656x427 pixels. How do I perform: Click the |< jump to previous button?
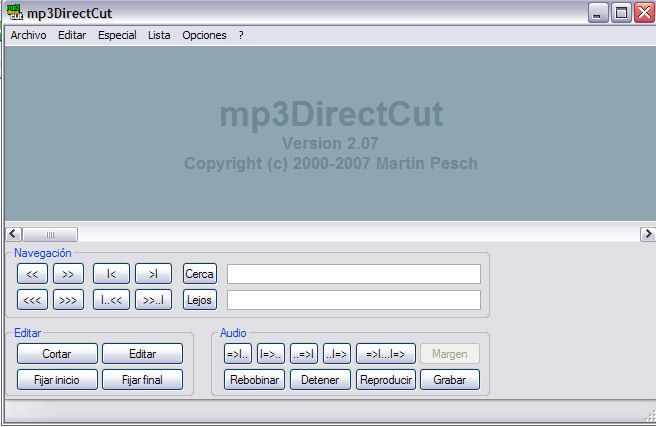pos(111,274)
